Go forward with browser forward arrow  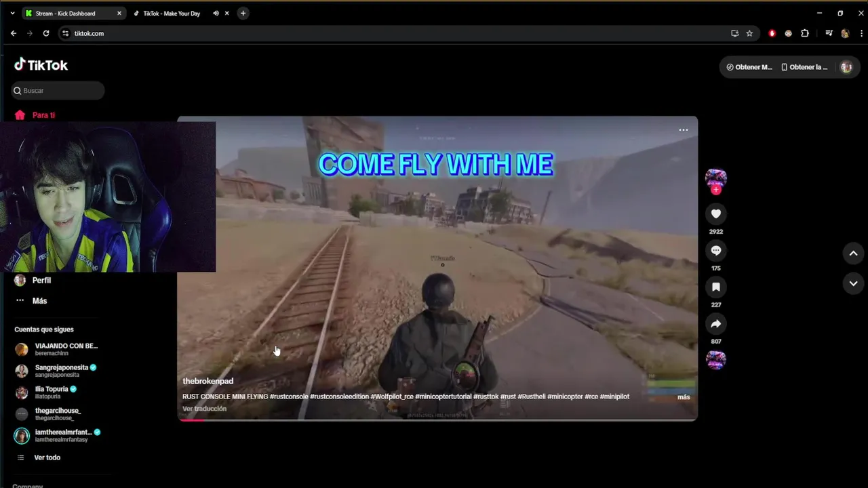pos(30,33)
